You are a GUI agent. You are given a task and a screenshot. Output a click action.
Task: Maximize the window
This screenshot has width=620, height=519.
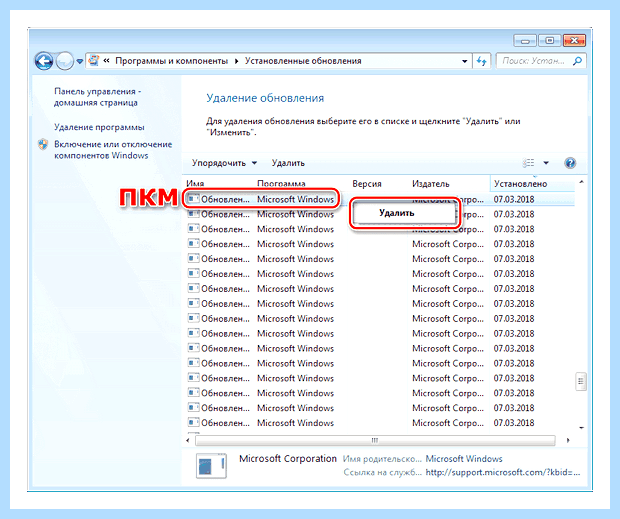pos(550,41)
